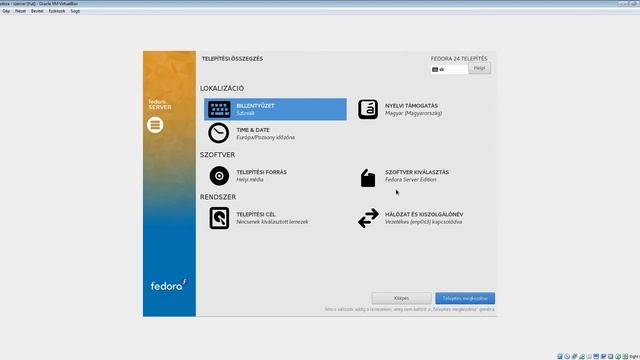The image size is (640, 360).
Task: Click the sk keyboard layout indicator field
Action: [449, 70]
